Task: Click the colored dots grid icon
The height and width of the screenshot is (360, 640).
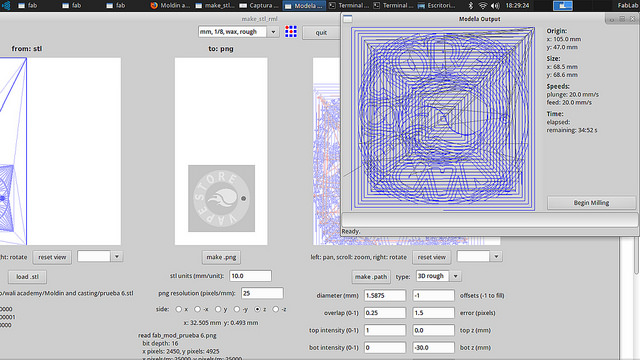Action: [291, 31]
